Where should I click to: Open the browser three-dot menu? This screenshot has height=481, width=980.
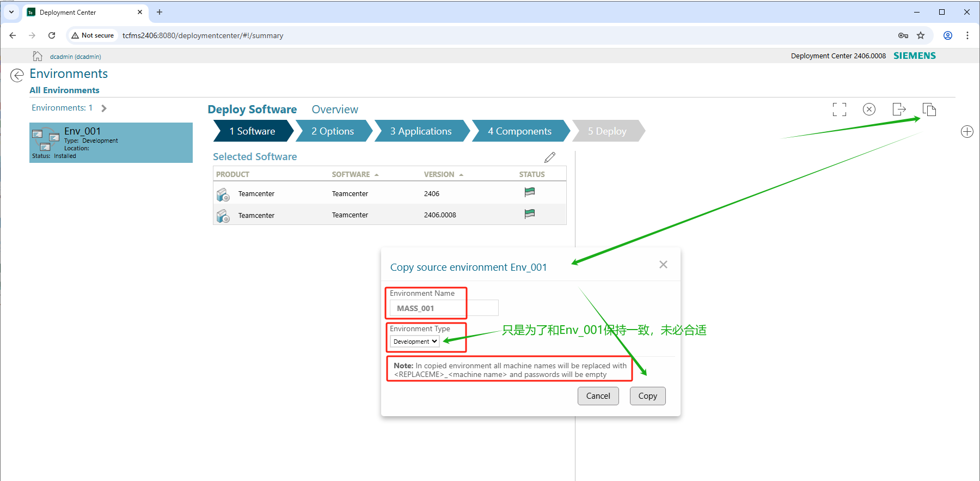tap(967, 35)
